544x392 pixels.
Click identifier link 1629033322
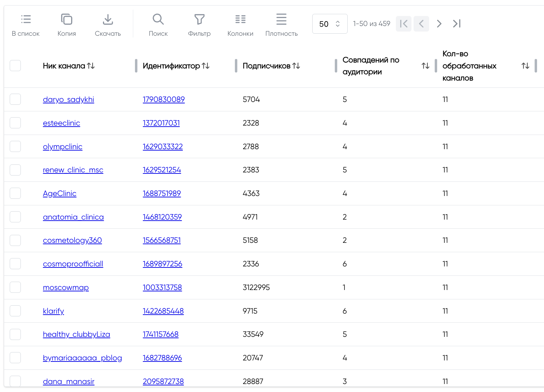pyautogui.click(x=163, y=147)
